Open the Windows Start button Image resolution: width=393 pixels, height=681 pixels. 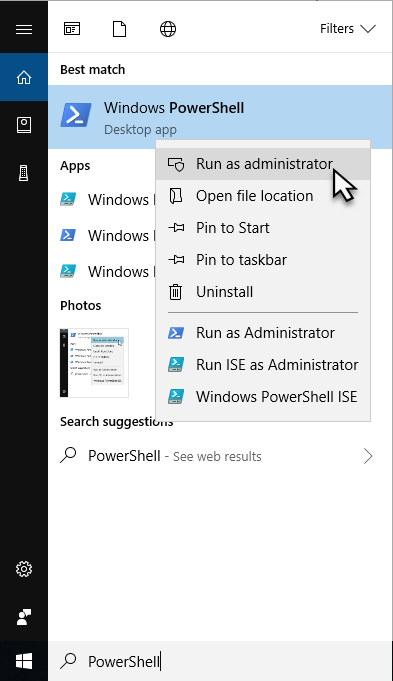[x=24, y=661]
